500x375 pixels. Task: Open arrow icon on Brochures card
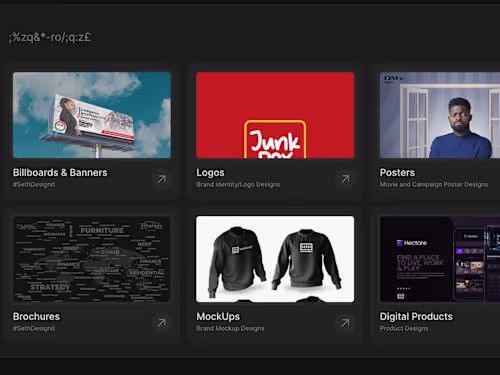pos(162,323)
